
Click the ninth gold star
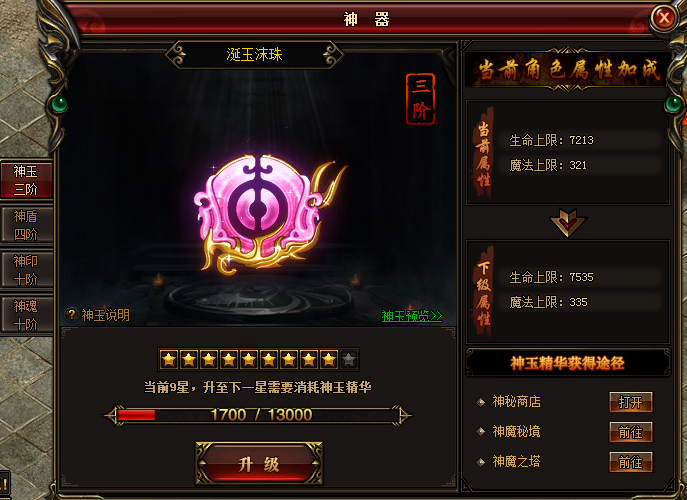[329, 360]
